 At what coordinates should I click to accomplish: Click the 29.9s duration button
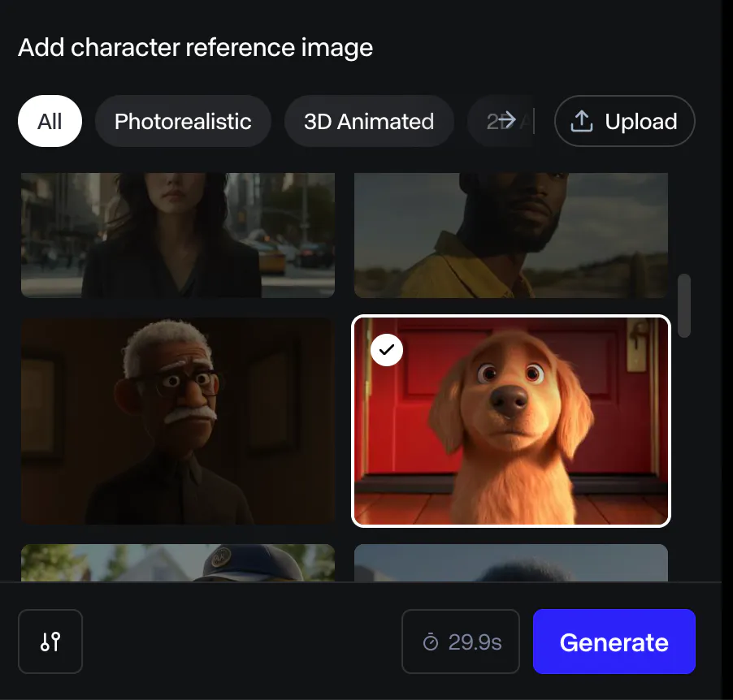(x=461, y=642)
